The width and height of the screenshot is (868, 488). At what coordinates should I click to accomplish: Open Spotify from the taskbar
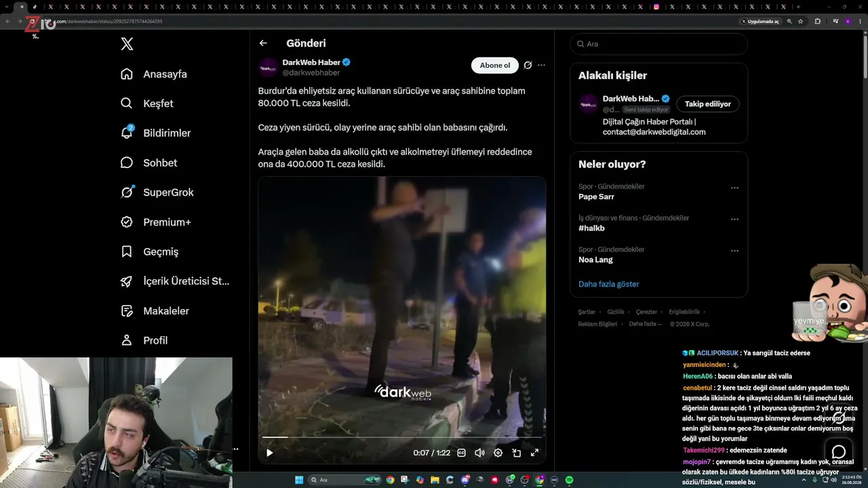click(x=569, y=480)
